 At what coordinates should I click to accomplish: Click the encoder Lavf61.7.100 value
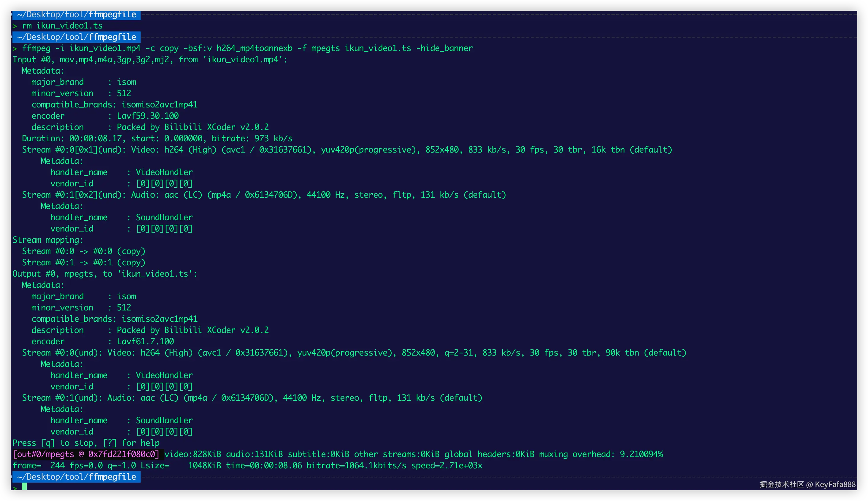[x=145, y=341]
